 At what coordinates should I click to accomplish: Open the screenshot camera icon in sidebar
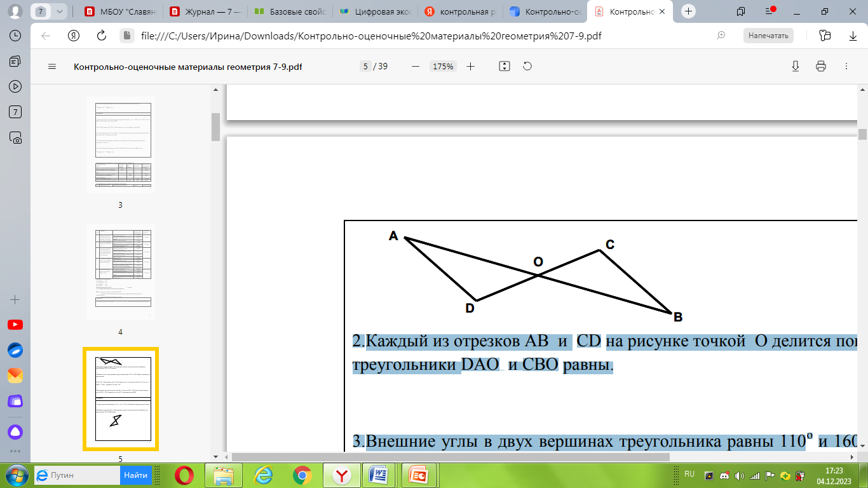pos(15,137)
